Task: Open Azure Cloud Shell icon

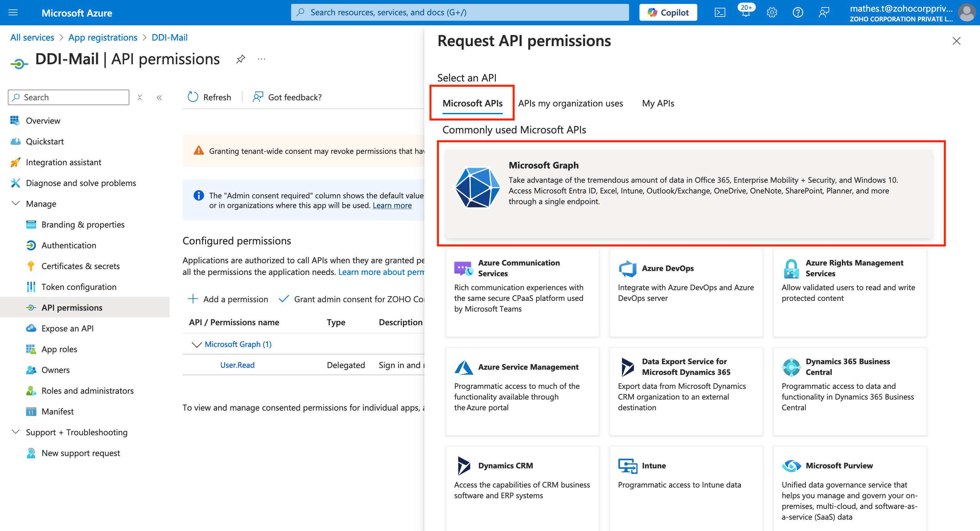Action: 719,13
